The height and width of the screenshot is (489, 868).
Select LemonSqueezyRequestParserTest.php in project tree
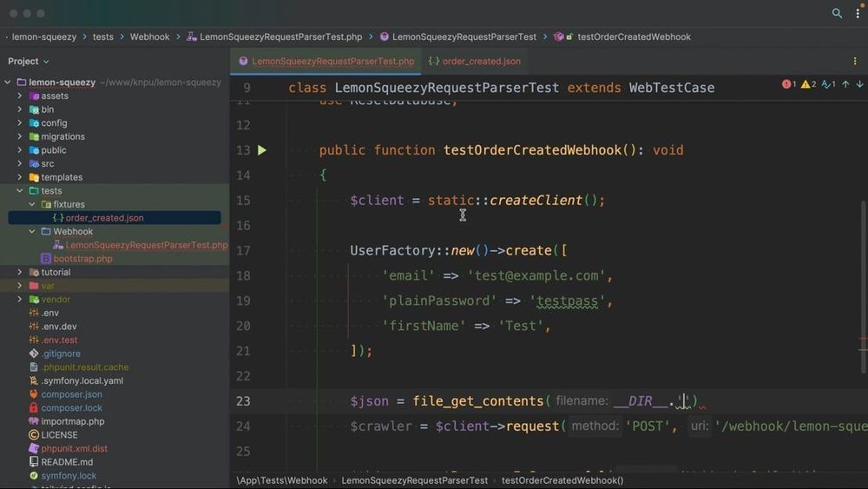147,245
